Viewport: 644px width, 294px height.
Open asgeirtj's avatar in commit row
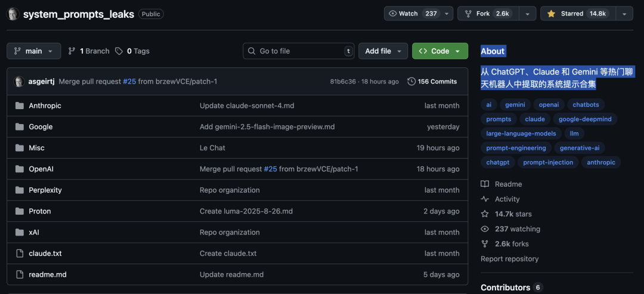pos(19,82)
